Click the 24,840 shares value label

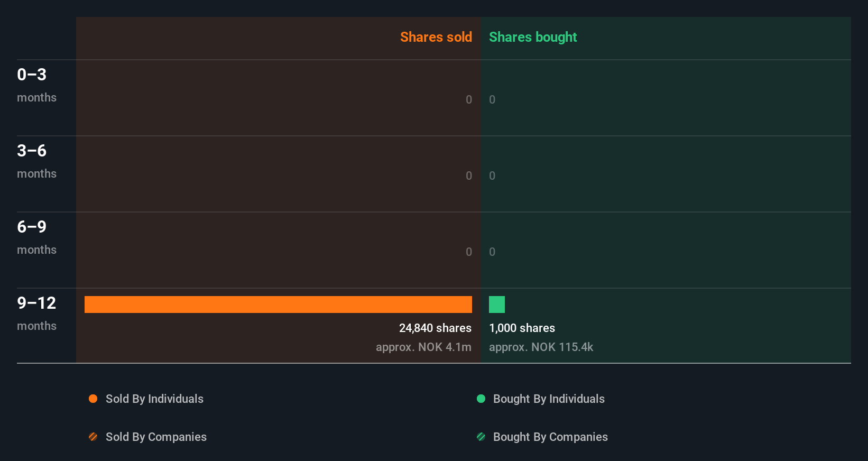435,328
